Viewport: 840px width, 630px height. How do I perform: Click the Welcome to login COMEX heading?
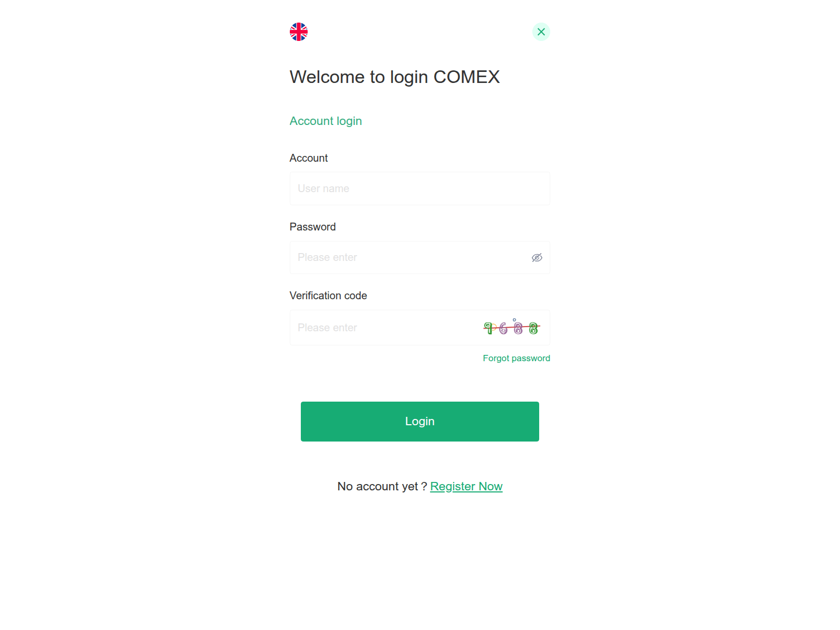[x=395, y=77]
